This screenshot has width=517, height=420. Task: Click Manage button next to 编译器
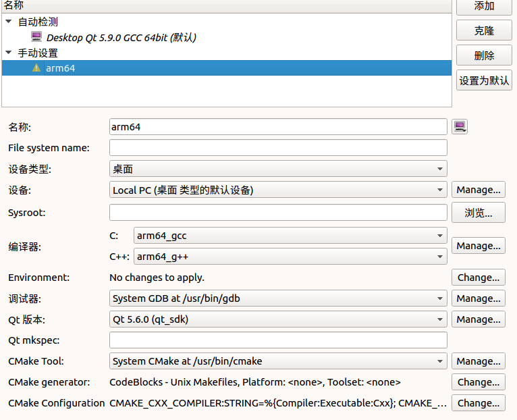pyautogui.click(x=479, y=246)
